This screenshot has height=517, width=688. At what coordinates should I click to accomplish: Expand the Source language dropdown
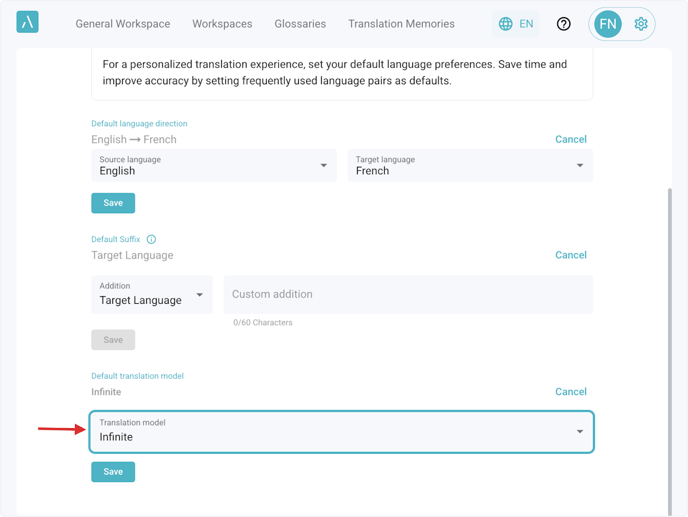click(214, 166)
